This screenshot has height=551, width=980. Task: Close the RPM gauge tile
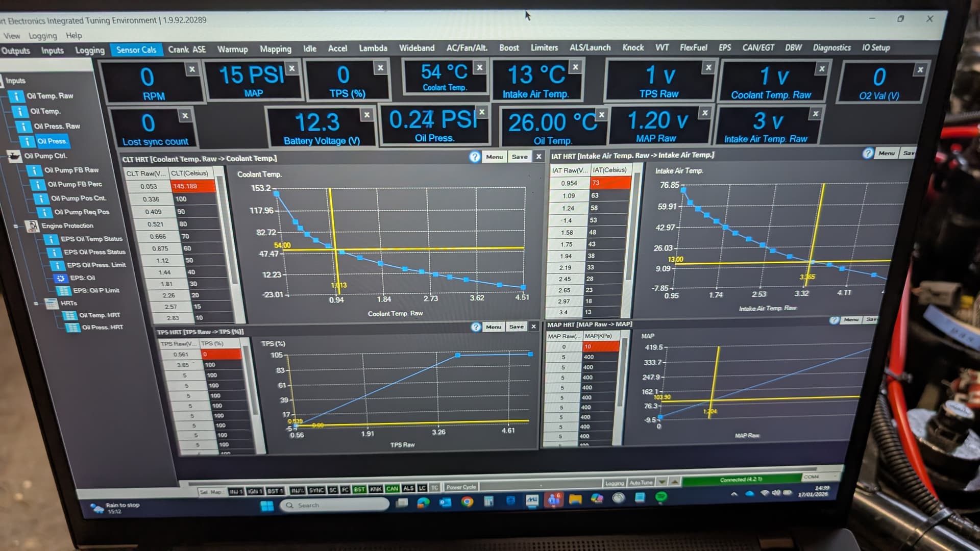tap(192, 69)
